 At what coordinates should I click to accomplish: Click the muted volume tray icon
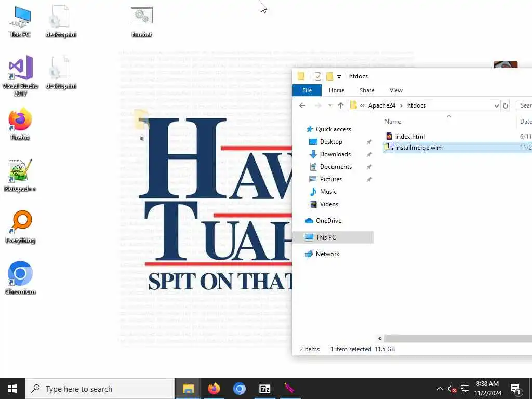(452, 389)
